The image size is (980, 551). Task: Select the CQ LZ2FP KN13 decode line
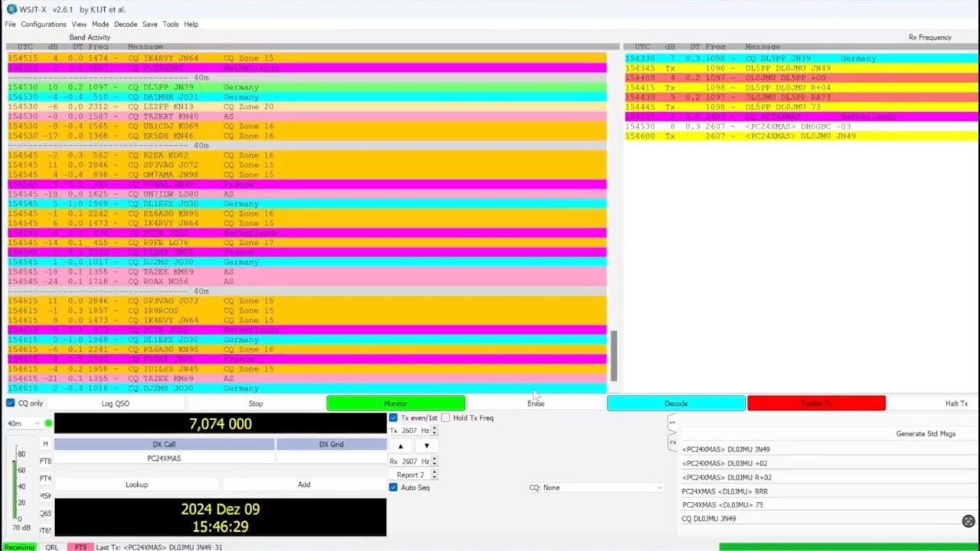[307, 106]
